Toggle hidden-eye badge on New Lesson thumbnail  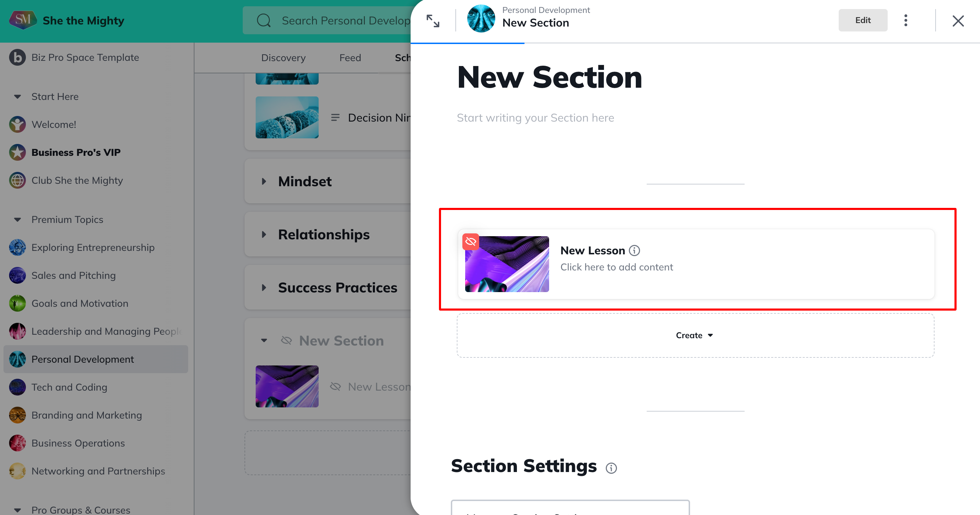pyautogui.click(x=470, y=242)
